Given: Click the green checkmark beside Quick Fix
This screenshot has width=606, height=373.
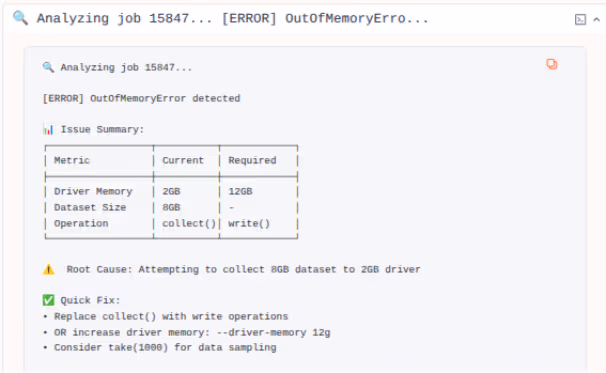Looking at the screenshot, I should click(48, 300).
